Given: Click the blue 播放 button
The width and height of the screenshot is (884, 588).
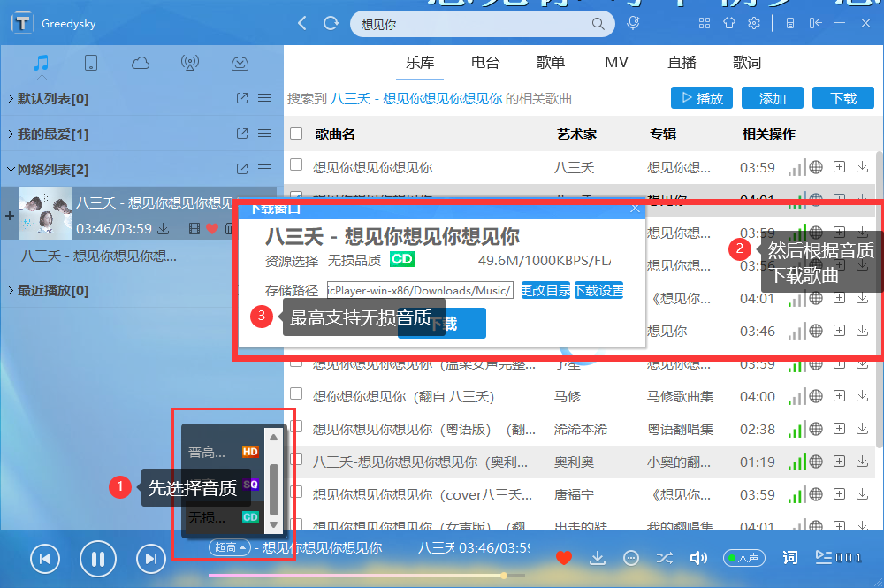Looking at the screenshot, I should pyautogui.click(x=702, y=98).
